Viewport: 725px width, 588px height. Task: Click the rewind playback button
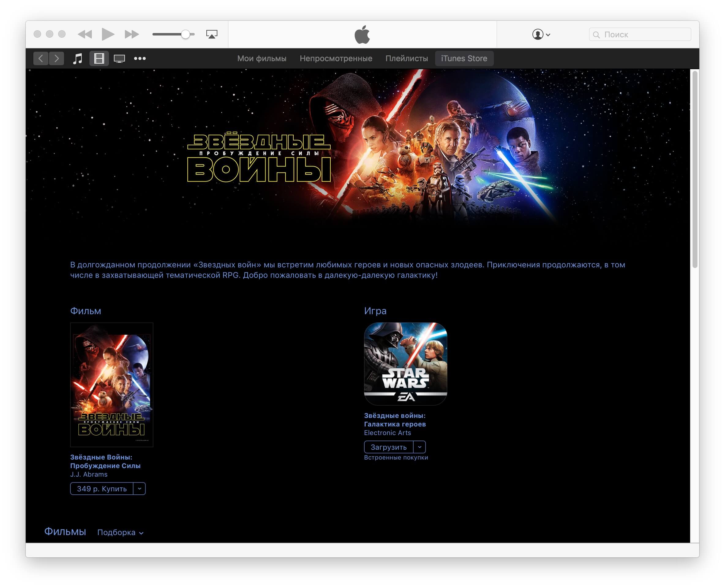(x=85, y=34)
